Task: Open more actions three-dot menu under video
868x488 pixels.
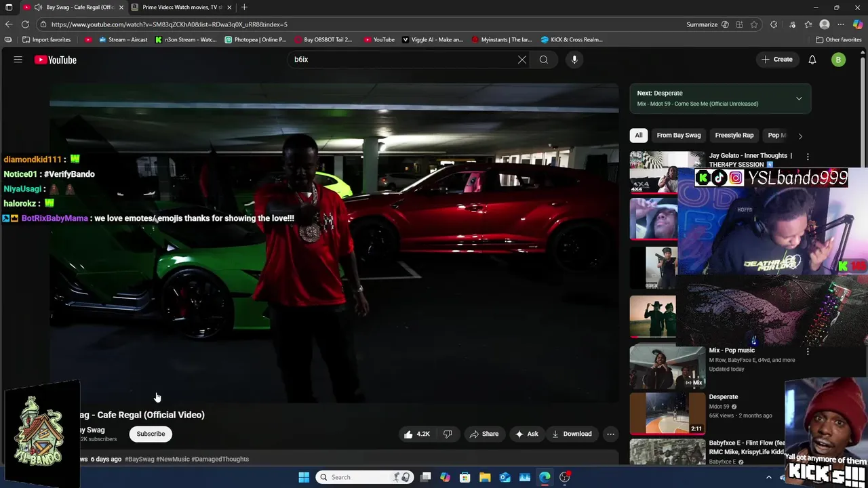Action: coord(610,434)
